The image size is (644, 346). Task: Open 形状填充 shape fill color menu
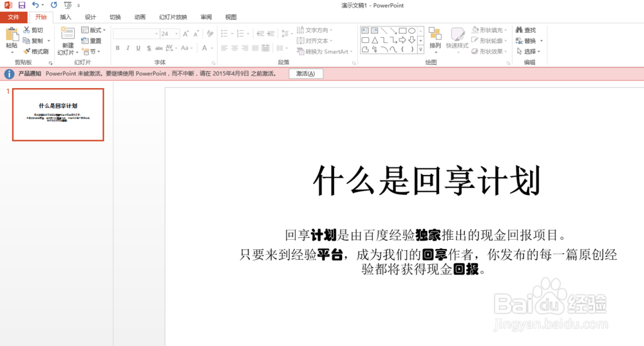[x=489, y=30]
